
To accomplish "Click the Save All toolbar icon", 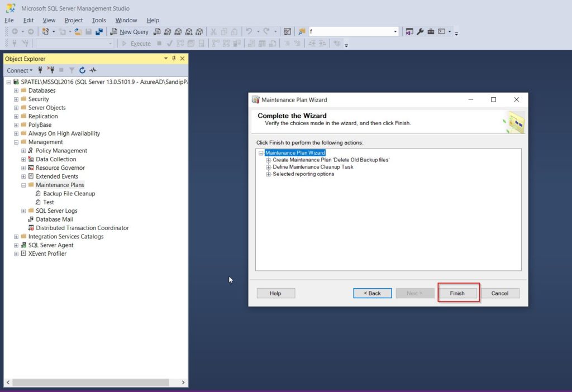I will (99, 32).
